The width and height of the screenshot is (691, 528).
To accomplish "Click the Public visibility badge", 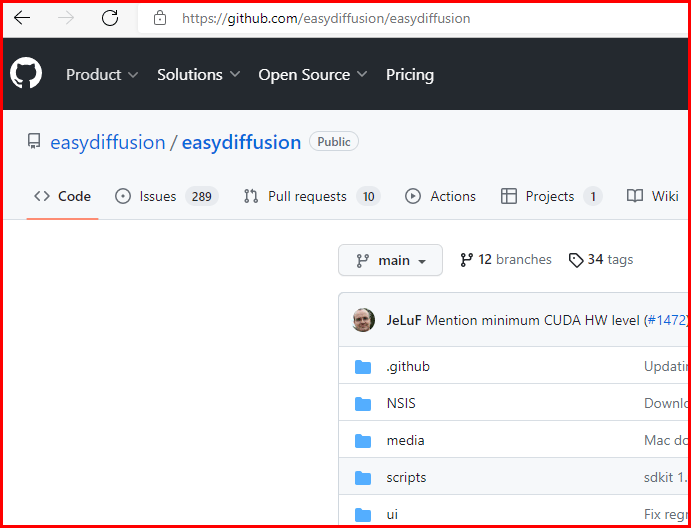I will (x=334, y=142).
